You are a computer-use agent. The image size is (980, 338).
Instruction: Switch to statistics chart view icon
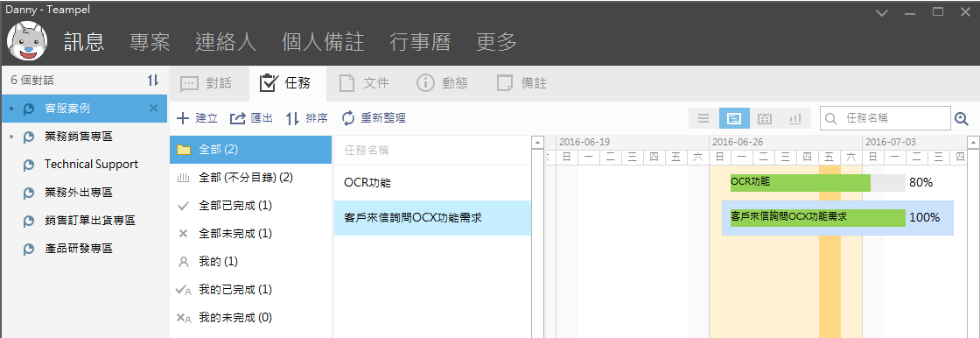pyautogui.click(x=795, y=118)
